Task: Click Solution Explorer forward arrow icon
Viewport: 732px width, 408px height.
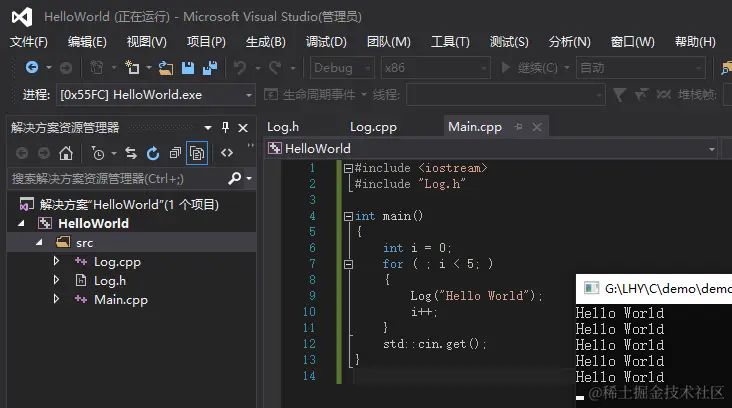Action: tap(44, 153)
